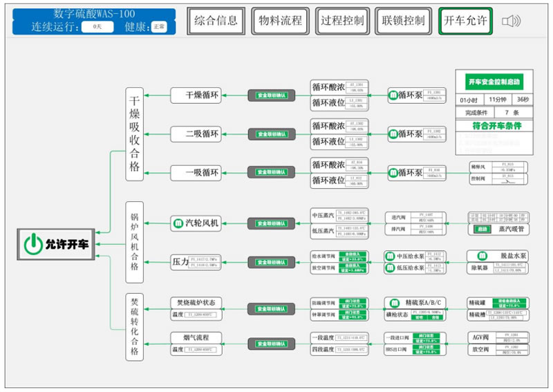This screenshot has width=553, height=392.
Task: Click the 开车安全控制启动 button
Action: [493, 82]
